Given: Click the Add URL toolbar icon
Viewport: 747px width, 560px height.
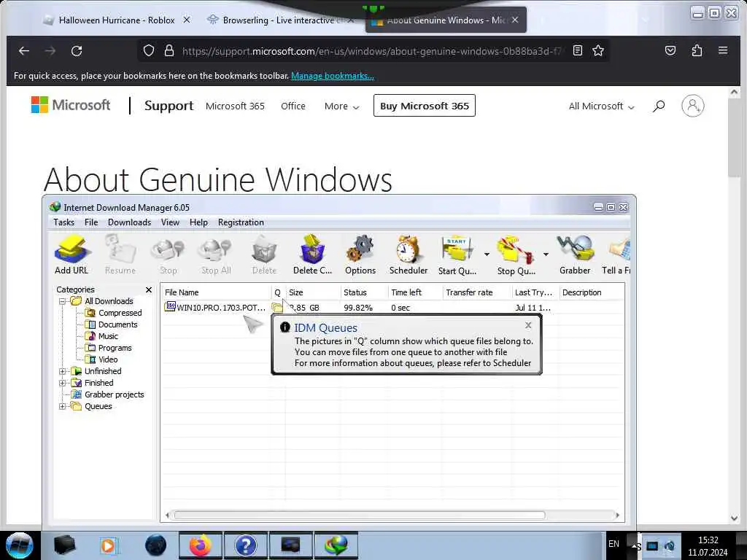Looking at the screenshot, I should pos(71,254).
